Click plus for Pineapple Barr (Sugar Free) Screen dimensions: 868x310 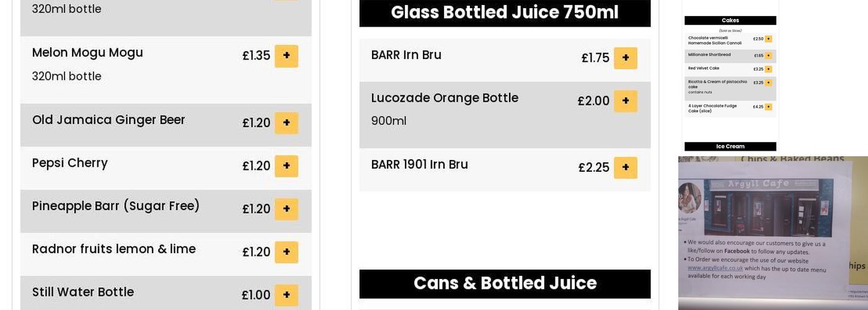click(x=286, y=209)
